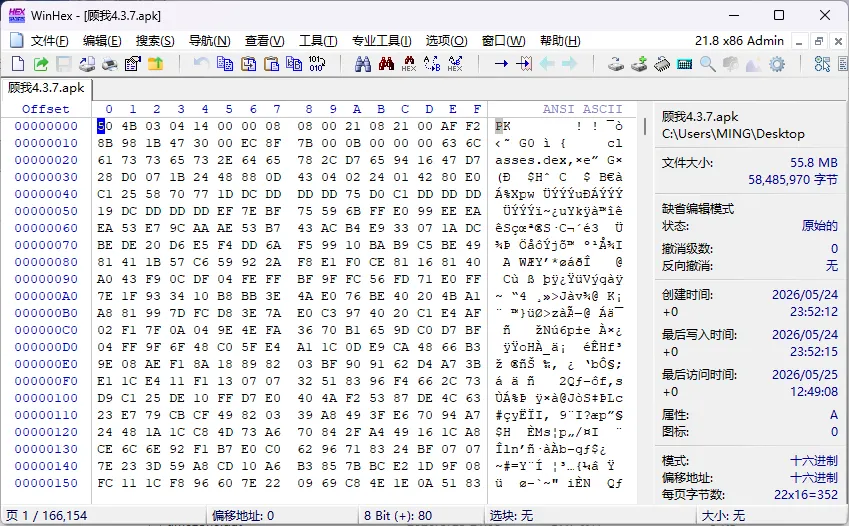Click the Open folder yellow icon
This screenshot has width=849, height=526.
coord(155,64)
